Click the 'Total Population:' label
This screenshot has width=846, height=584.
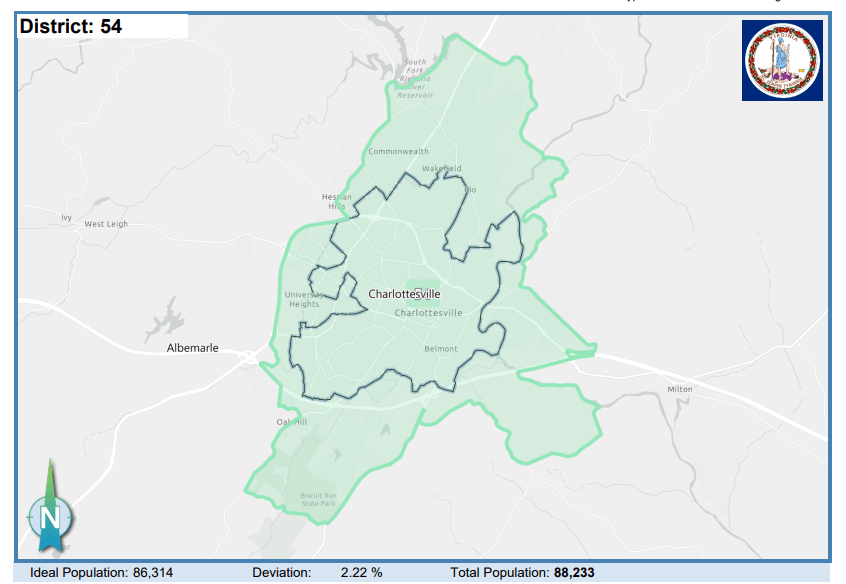pyautogui.click(x=500, y=573)
